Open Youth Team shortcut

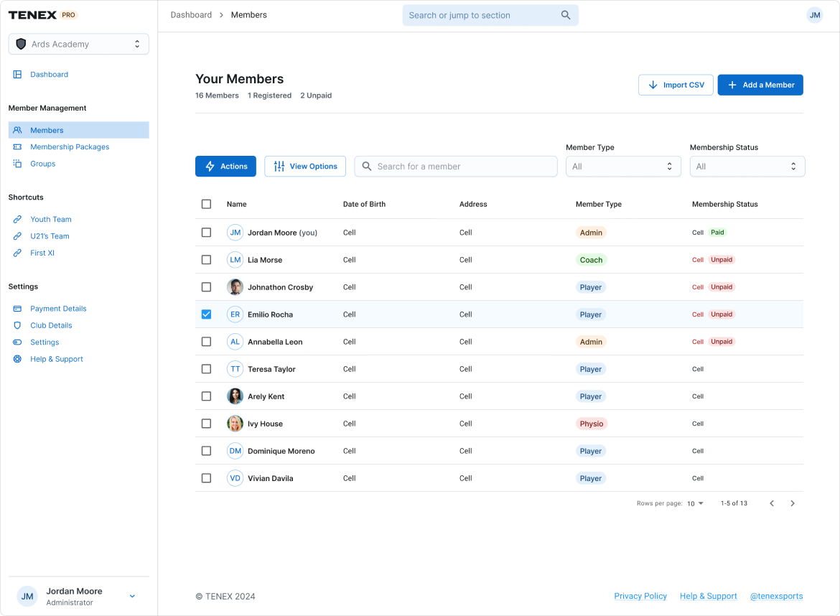[51, 220]
